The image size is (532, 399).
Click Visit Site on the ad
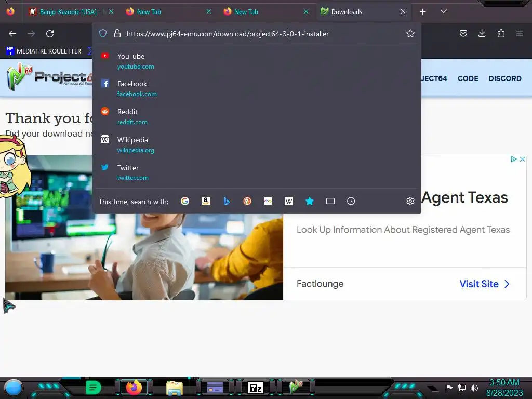pos(485,284)
